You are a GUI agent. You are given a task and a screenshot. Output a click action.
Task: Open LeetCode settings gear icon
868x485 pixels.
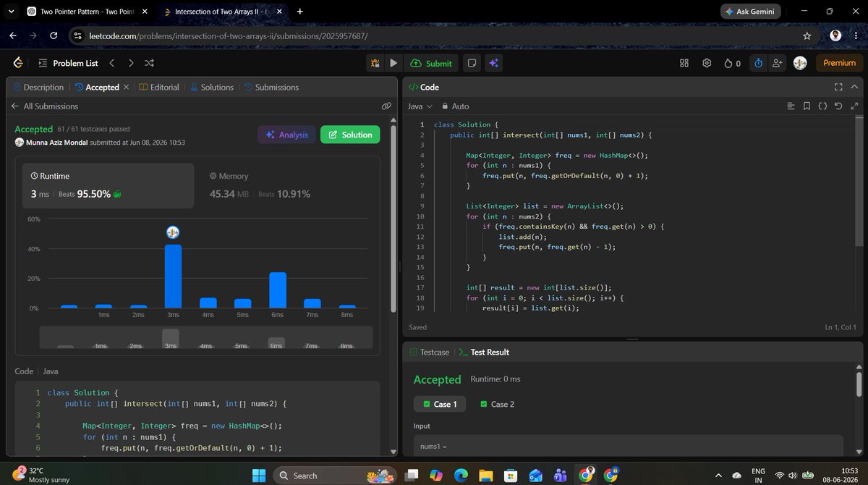[707, 63]
